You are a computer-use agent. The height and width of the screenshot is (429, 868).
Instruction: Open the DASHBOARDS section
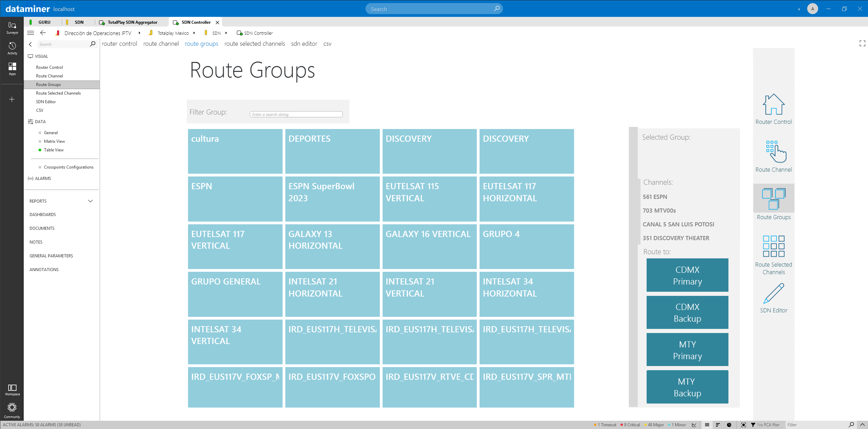[x=43, y=215]
